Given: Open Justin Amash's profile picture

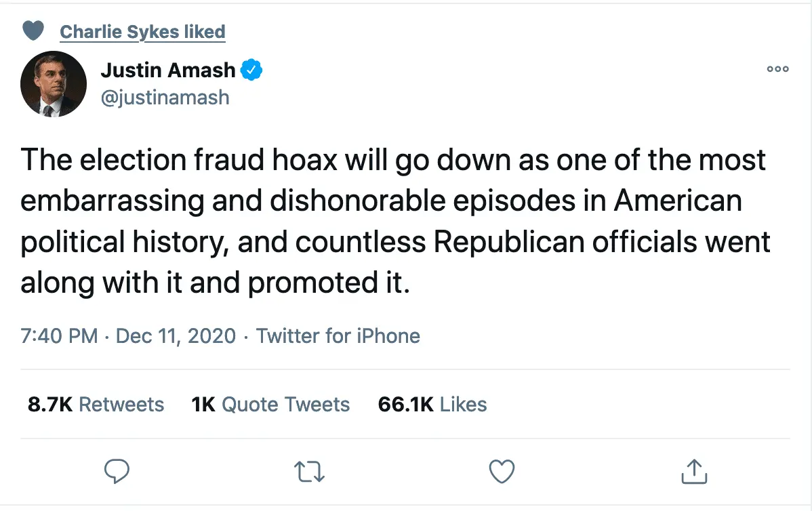Looking at the screenshot, I should click(54, 84).
